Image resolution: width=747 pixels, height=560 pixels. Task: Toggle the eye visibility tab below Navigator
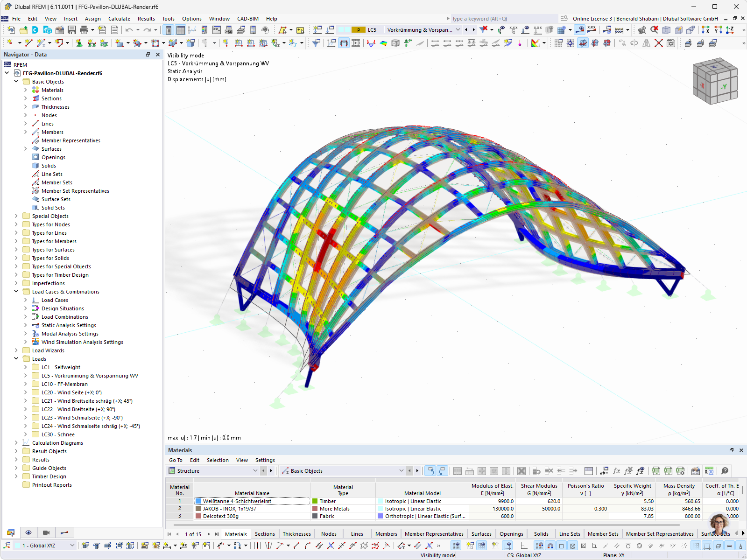click(x=28, y=532)
